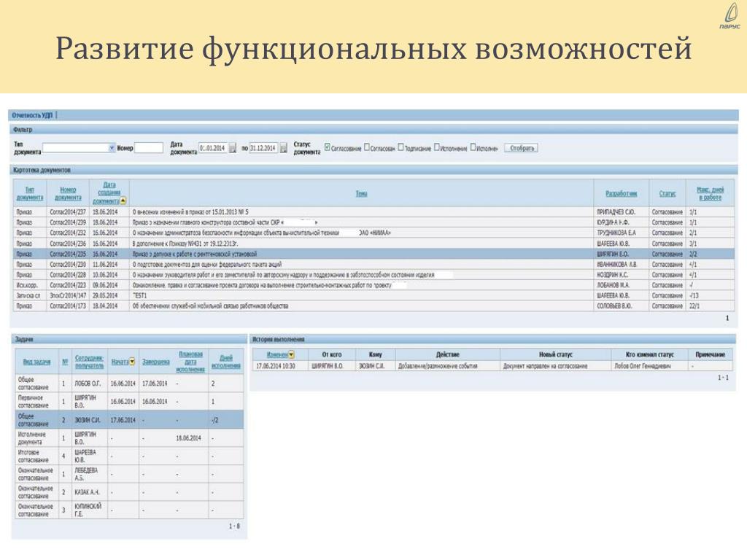The height and width of the screenshot is (560, 747).
Task: Select document row Соглас2014/230
Action: click(374, 264)
